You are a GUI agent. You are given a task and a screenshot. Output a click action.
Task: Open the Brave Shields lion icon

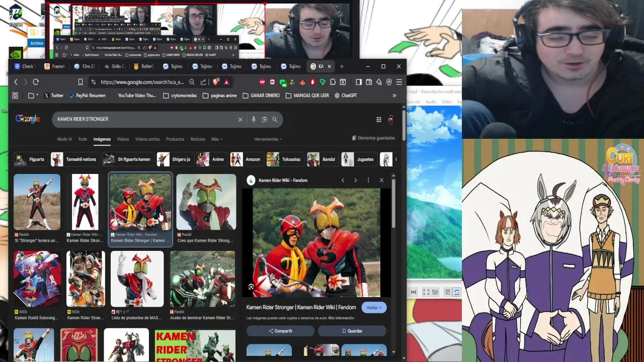click(x=216, y=82)
